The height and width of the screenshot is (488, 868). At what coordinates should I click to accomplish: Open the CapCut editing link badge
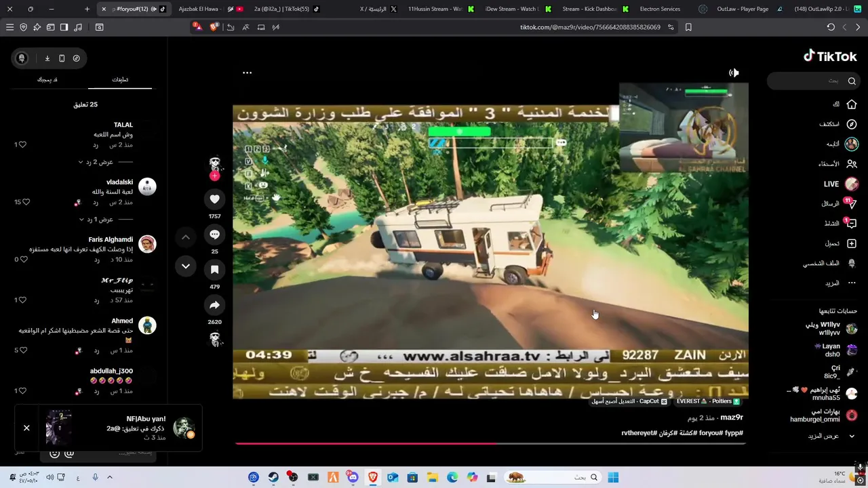629,401
